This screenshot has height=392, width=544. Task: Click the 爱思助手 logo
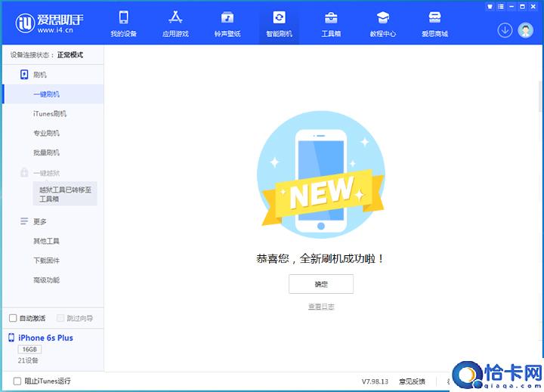[50, 23]
